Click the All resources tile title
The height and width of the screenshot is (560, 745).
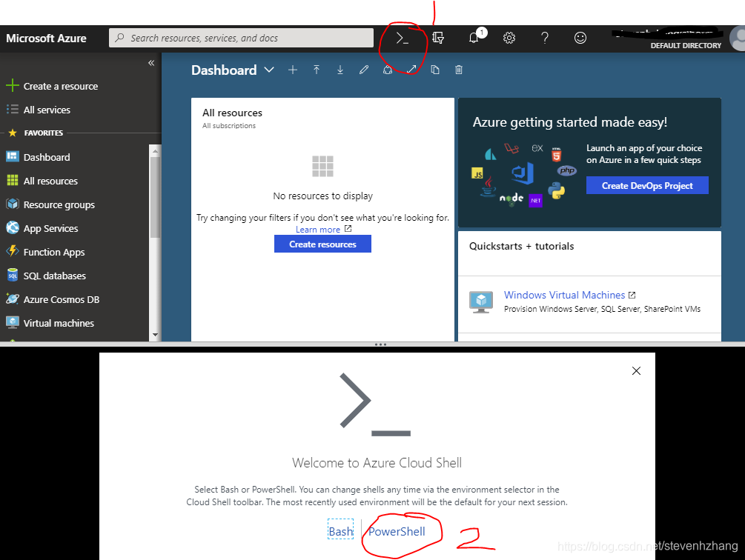pos(232,113)
